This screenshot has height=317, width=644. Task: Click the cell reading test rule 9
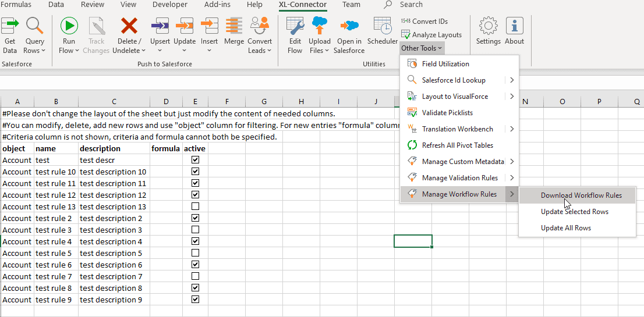56,300
